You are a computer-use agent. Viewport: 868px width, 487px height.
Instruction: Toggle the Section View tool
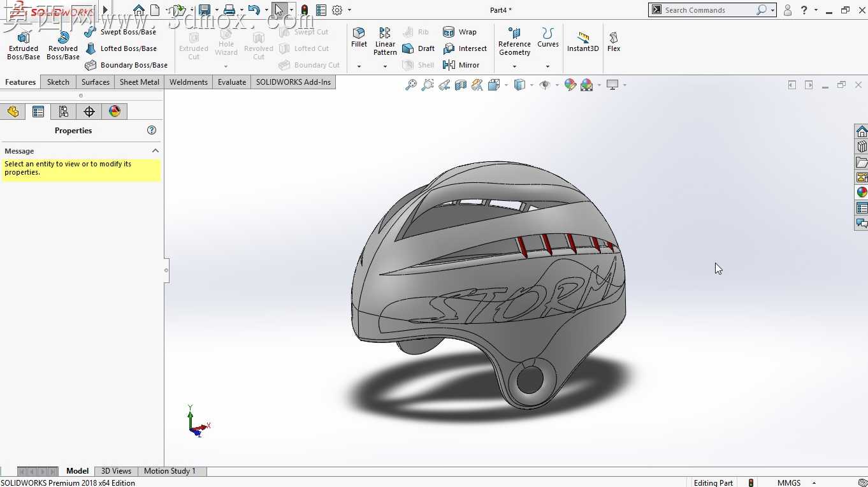[461, 85]
